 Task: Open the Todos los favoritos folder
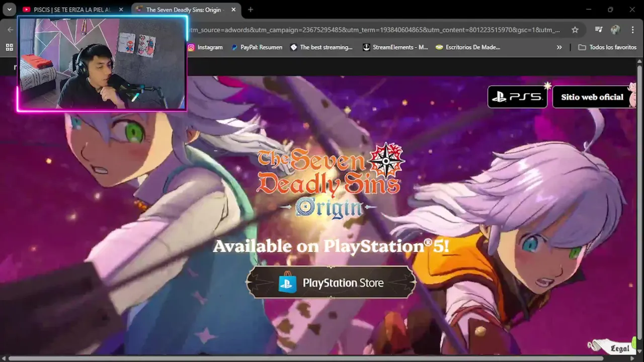(607, 47)
